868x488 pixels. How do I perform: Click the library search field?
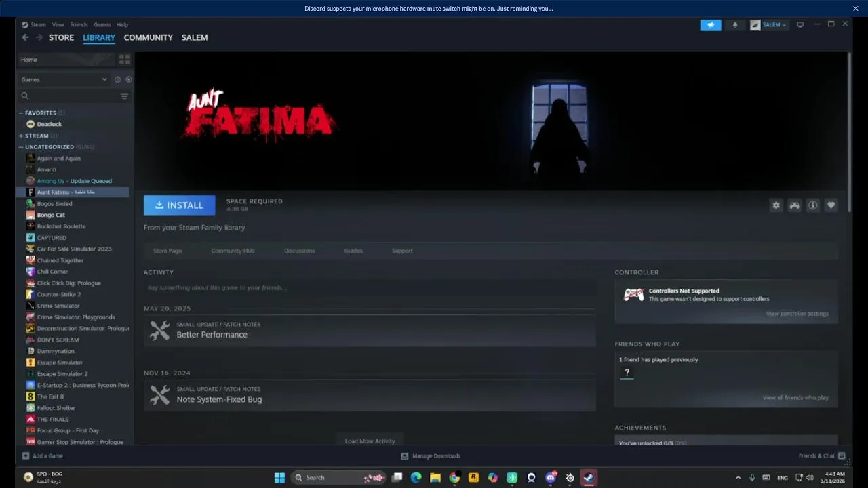click(x=68, y=96)
